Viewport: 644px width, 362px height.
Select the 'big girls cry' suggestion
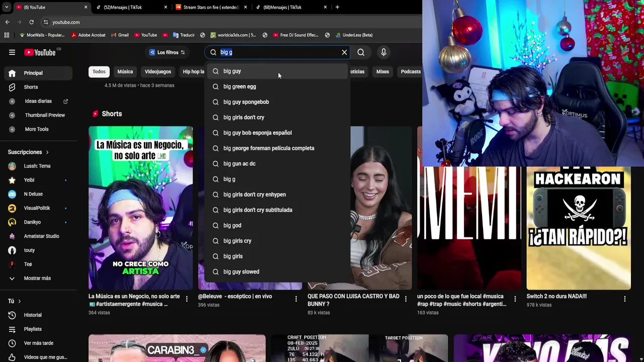pos(277,241)
